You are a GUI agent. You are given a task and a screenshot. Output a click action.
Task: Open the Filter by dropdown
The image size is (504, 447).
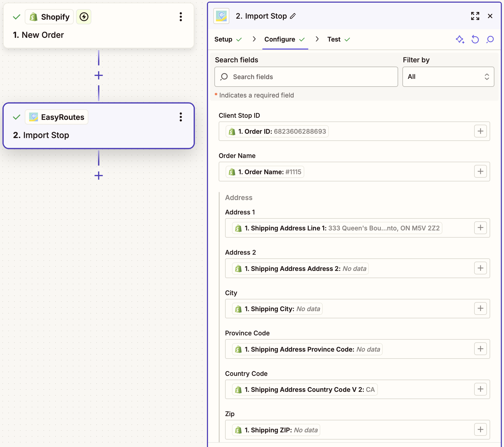pos(448,77)
